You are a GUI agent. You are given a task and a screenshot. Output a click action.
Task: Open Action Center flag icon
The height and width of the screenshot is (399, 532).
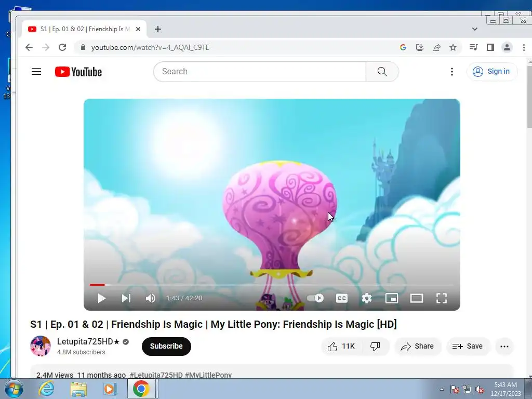(x=454, y=390)
